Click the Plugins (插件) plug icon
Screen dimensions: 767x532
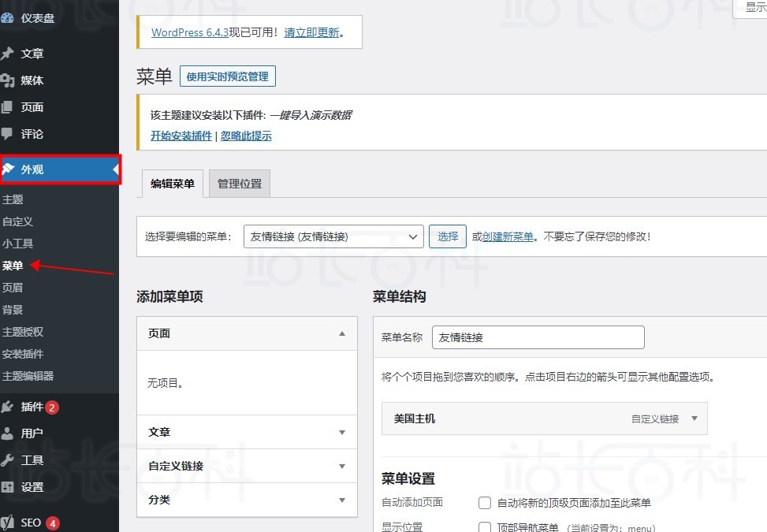[7, 407]
